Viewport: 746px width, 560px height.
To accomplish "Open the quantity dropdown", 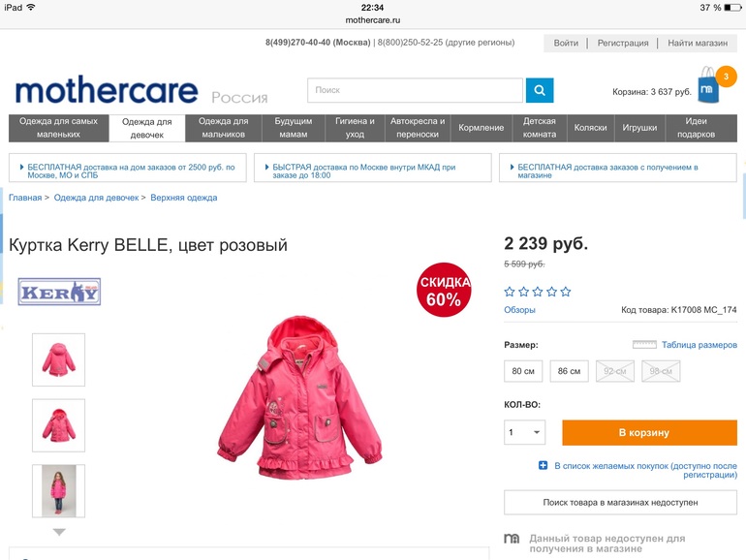I will tap(525, 432).
